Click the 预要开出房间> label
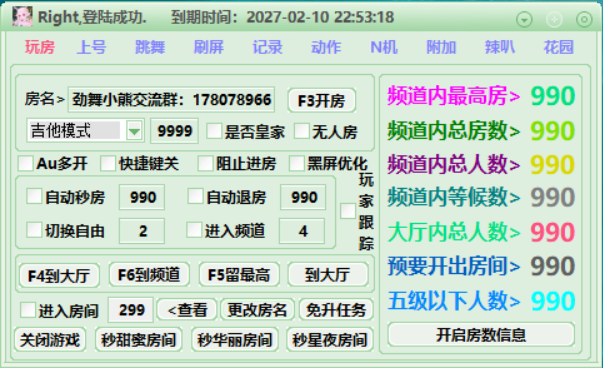The height and width of the screenshot is (368, 603). click(x=454, y=266)
